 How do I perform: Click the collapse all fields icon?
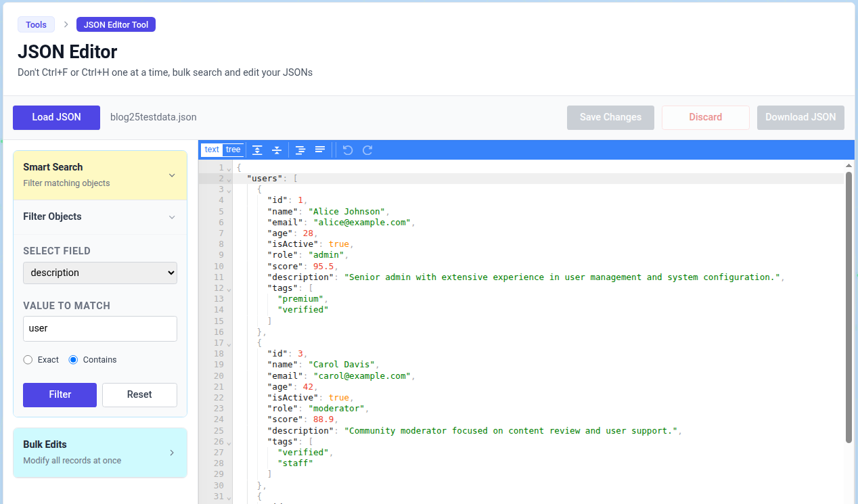277,150
